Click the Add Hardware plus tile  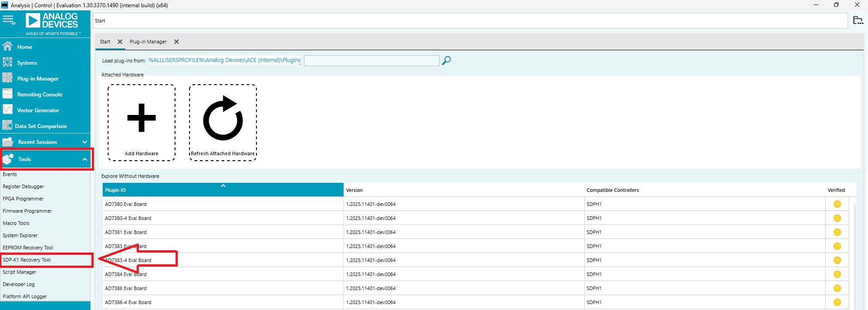(x=142, y=122)
